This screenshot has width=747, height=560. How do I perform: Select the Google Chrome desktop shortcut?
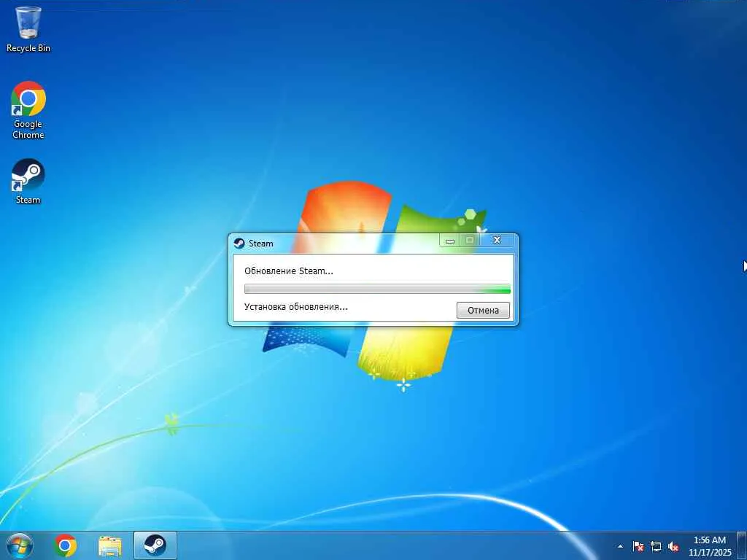[28, 110]
